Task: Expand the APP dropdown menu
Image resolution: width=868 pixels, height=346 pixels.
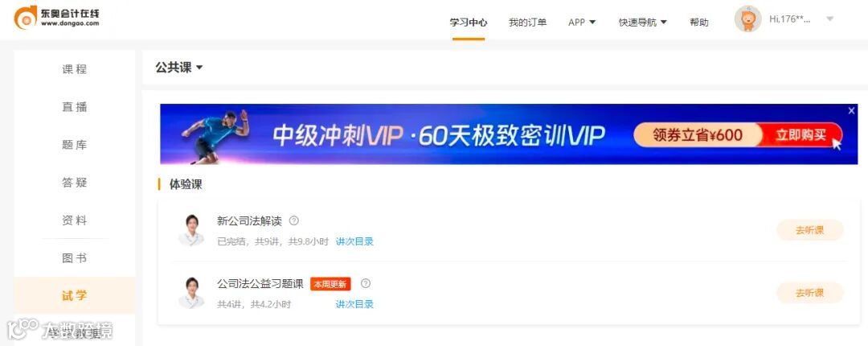Action: (582, 23)
